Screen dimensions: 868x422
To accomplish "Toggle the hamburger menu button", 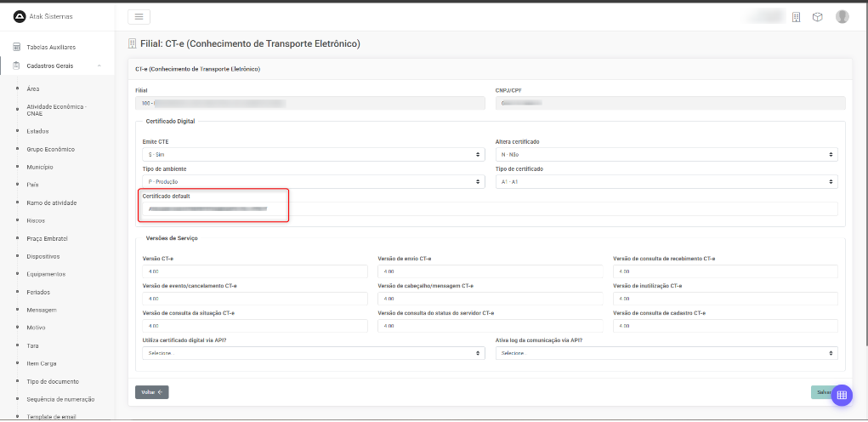I will (x=139, y=17).
